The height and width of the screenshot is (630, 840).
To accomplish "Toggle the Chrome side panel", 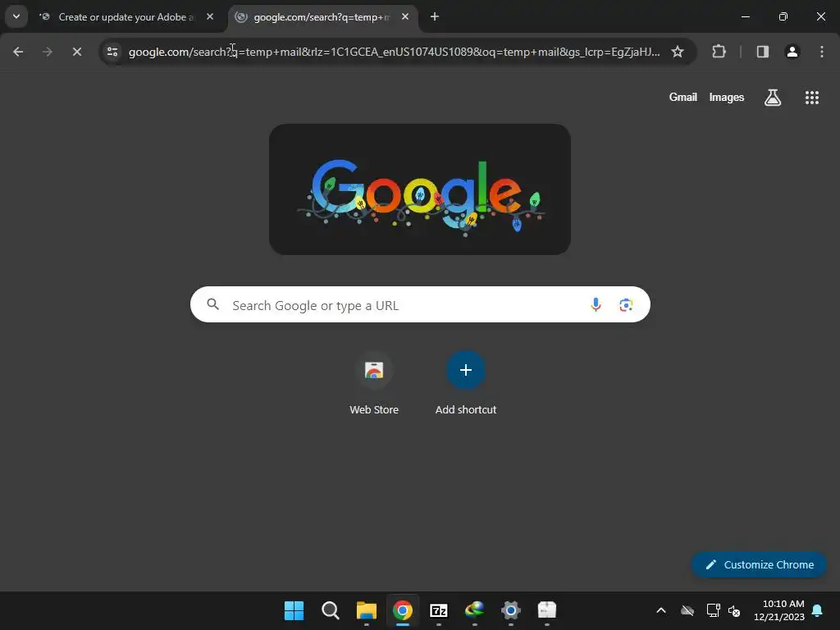I will click(763, 52).
